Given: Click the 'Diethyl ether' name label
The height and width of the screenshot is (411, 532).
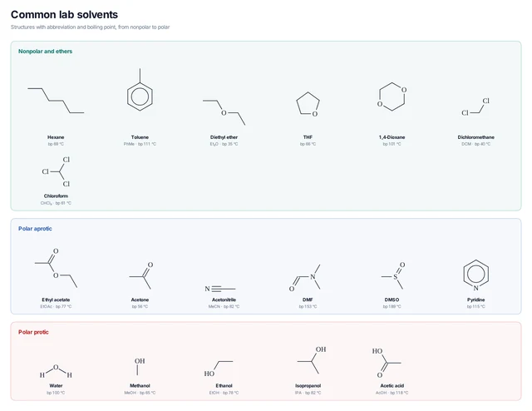Looking at the screenshot, I should click(x=224, y=137).
